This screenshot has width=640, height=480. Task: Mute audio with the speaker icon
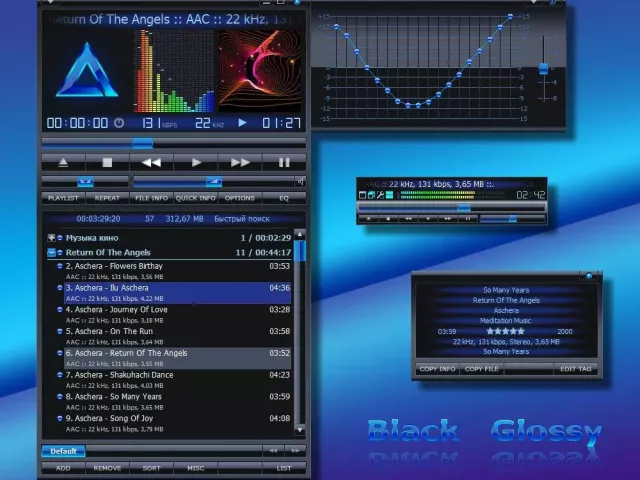coord(299,182)
